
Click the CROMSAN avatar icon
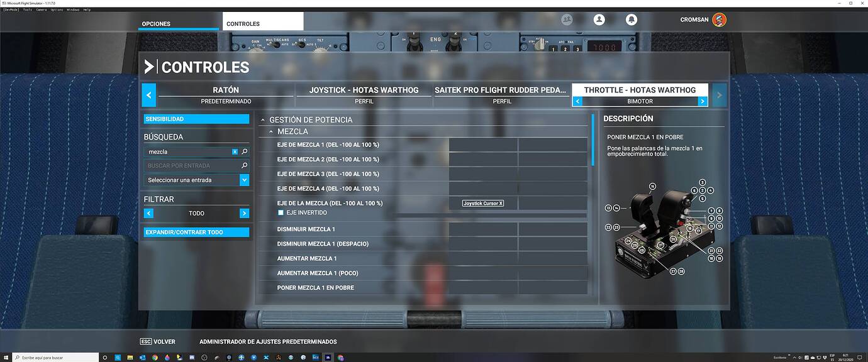tap(719, 19)
